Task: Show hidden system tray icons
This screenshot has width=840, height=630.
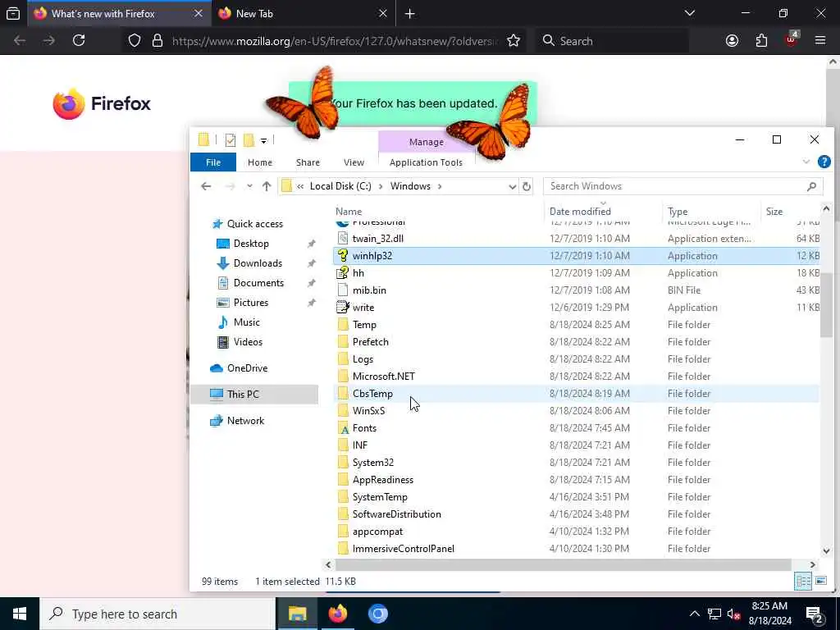Action: [694, 614]
